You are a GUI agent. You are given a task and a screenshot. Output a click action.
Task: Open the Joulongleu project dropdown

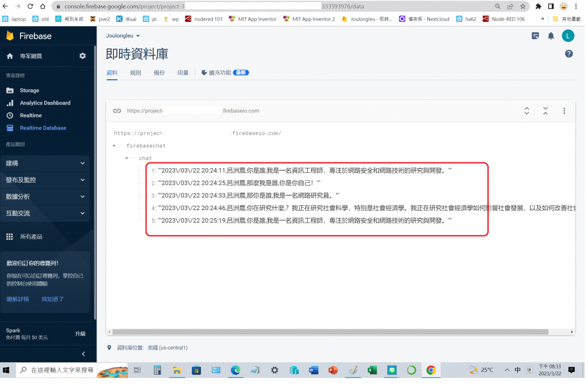123,36
